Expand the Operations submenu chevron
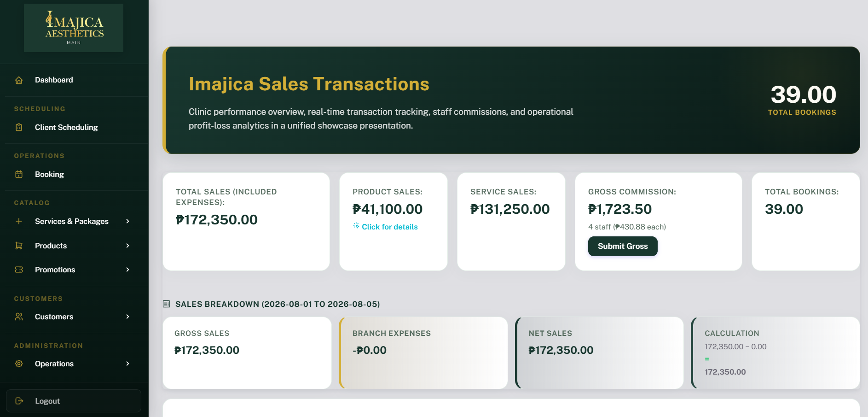868x417 pixels. tap(128, 364)
